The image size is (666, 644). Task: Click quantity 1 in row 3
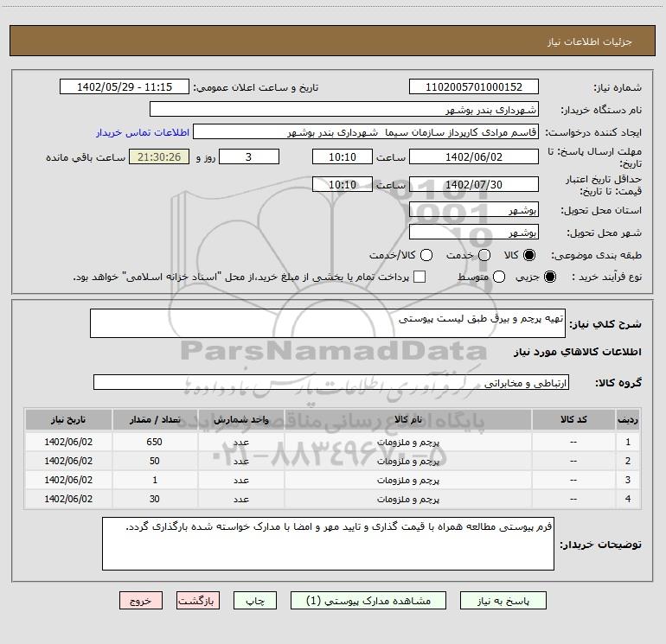pos(155,480)
